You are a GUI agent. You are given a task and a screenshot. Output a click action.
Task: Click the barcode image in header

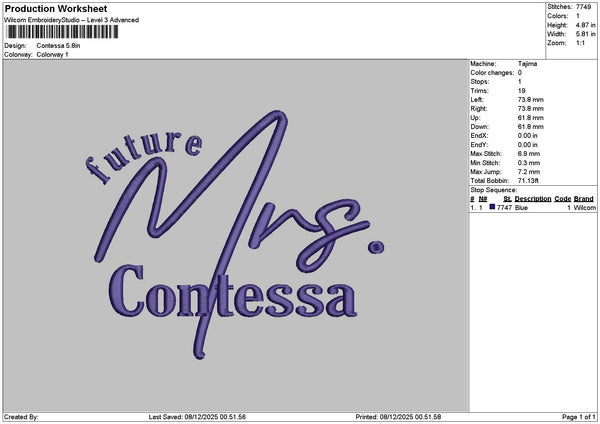(x=63, y=32)
